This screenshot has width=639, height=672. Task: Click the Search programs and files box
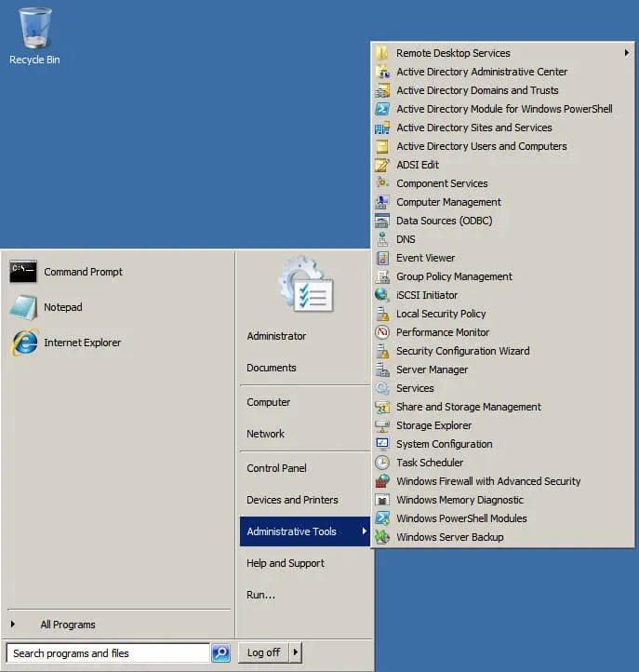tap(108, 652)
